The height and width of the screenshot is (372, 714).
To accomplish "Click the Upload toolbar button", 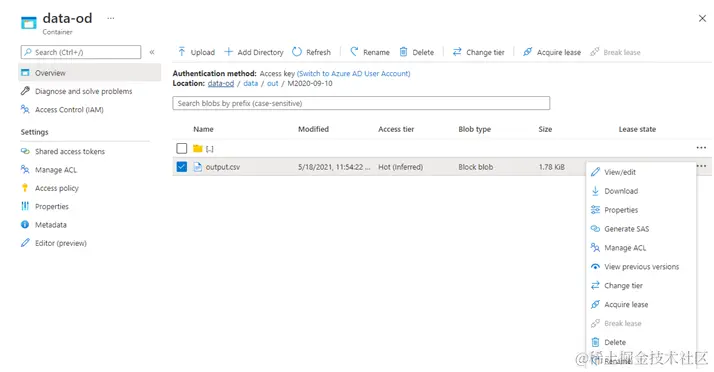I will (x=196, y=52).
